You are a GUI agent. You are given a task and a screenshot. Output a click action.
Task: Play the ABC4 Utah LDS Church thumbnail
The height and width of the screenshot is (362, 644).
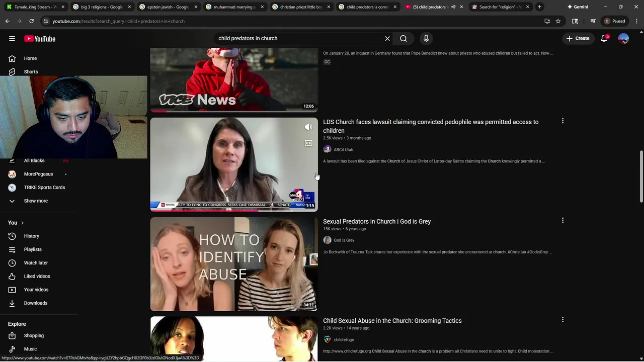(x=234, y=165)
